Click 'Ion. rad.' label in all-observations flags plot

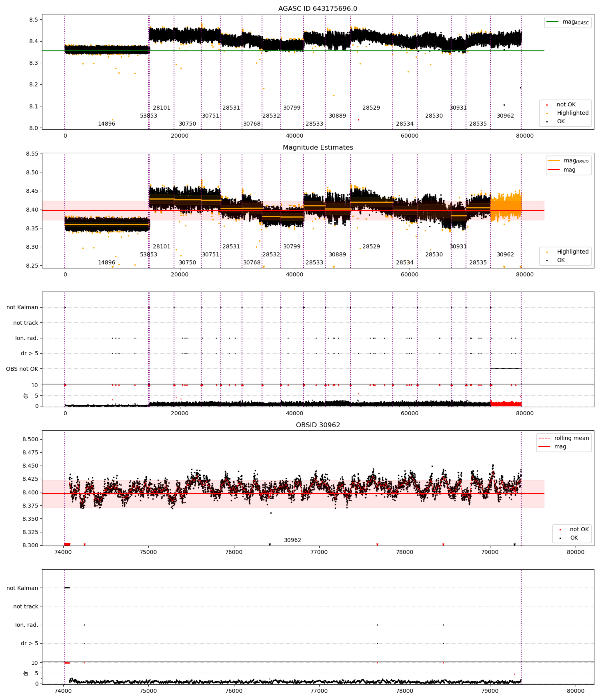coord(27,338)
